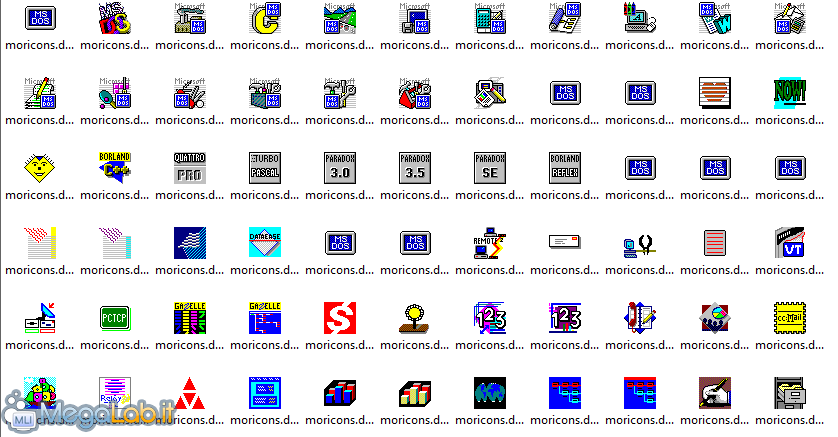Image resolution: width=838 pixels, height=437 pixels.
Task: Click the Gazelle icon with black background
Action: [190, 318]
